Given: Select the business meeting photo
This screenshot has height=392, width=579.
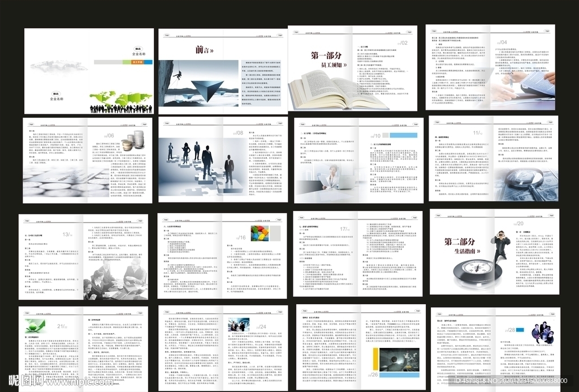Looking at the screenshot, I should pos(115,278).
